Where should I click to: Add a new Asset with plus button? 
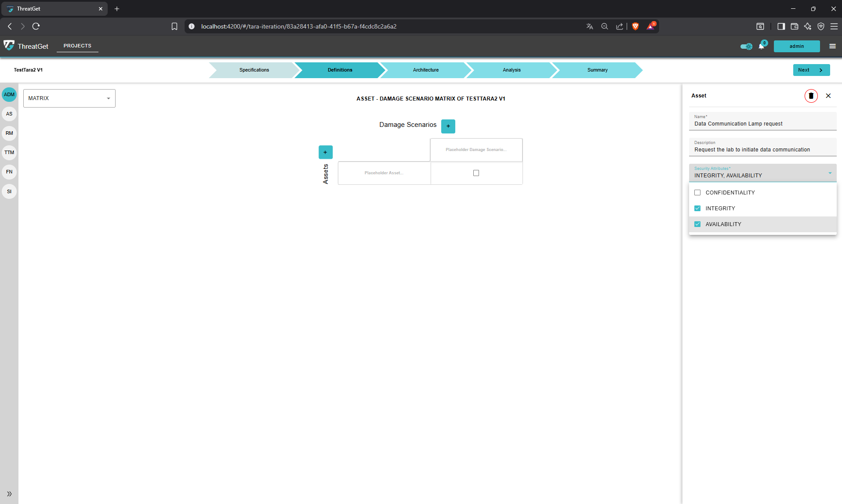[325, 152]
